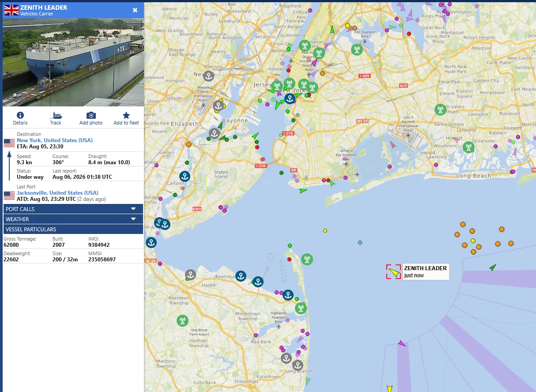The width and height of the screenshot is (536, 392).
Task: Select antenna station marker near Holmdel
Action: (182, 320)
